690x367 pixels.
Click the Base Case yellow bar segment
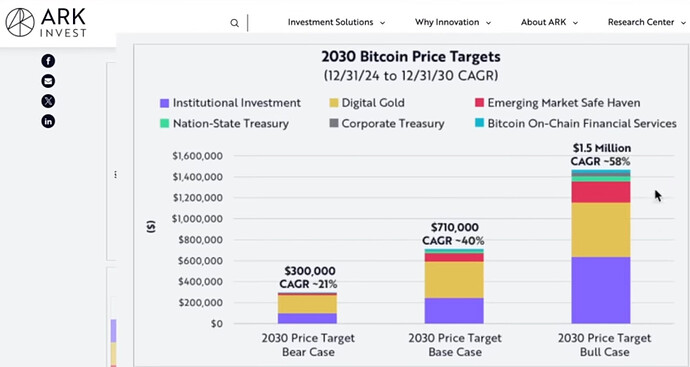pyautogui.click(x=454, y=280)
